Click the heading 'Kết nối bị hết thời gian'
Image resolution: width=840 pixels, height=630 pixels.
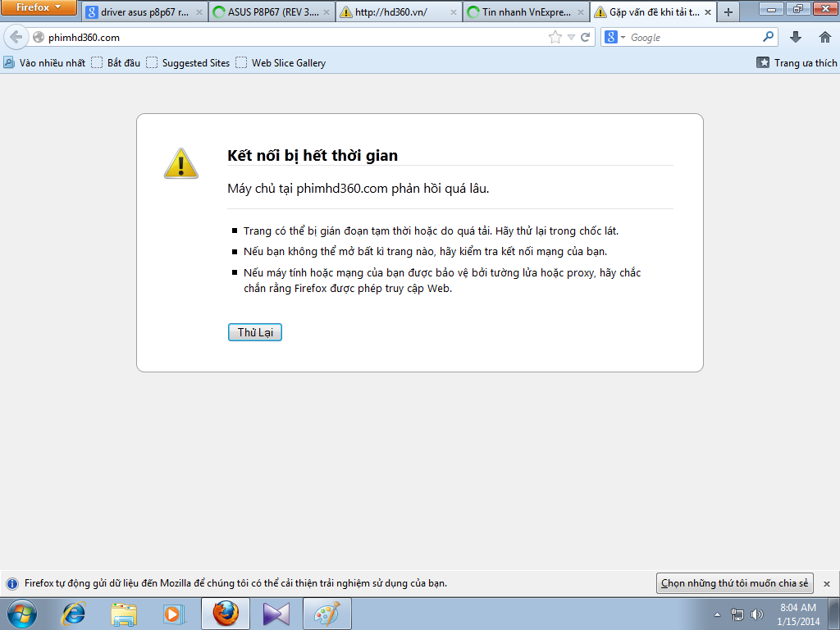click(x=313, y=155)
